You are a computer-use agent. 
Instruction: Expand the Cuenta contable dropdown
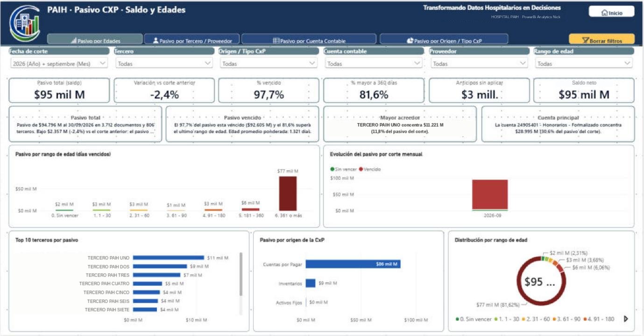(x=374, y=63)
